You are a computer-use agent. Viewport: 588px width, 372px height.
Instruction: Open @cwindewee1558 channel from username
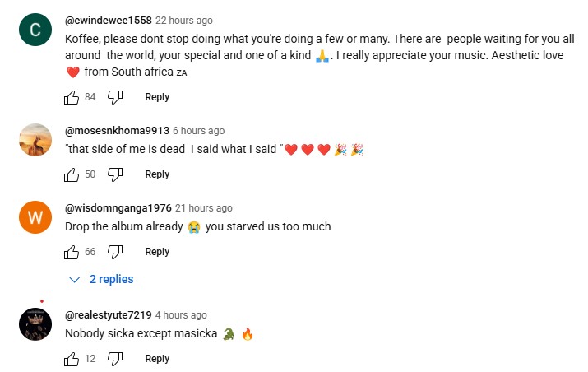(x=108, y=20)
